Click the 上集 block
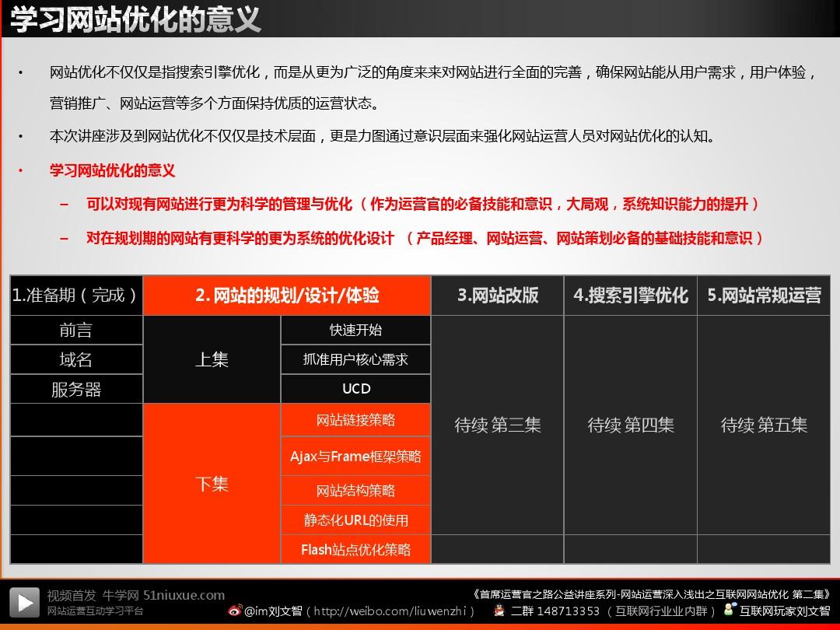 [x=212, y=359]
